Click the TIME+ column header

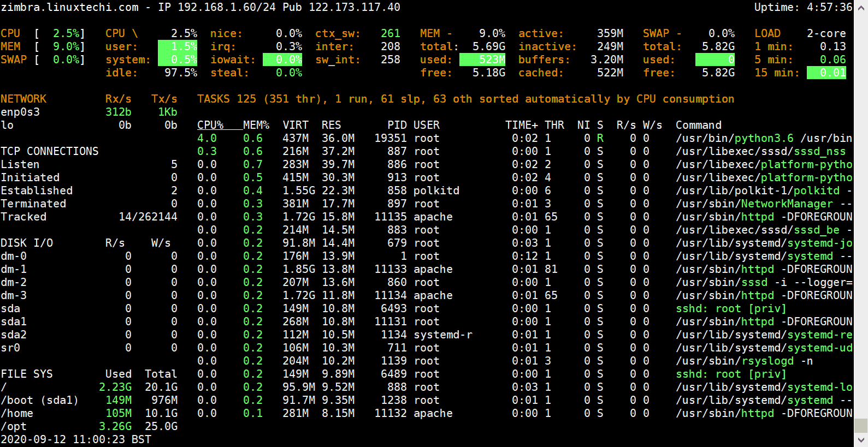522,125
